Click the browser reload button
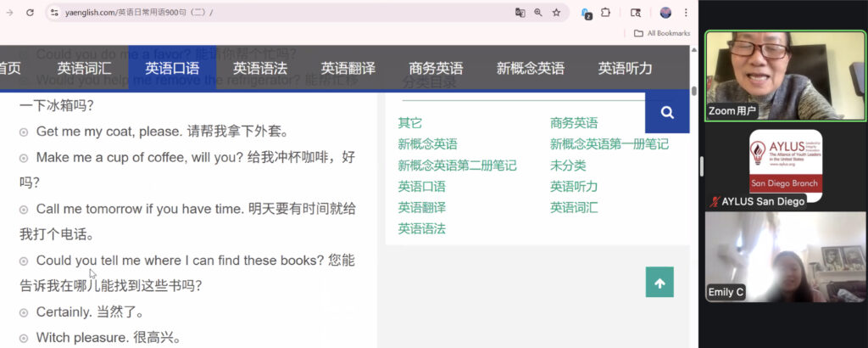Screen dimensions: 868x348 click(30, 13)
